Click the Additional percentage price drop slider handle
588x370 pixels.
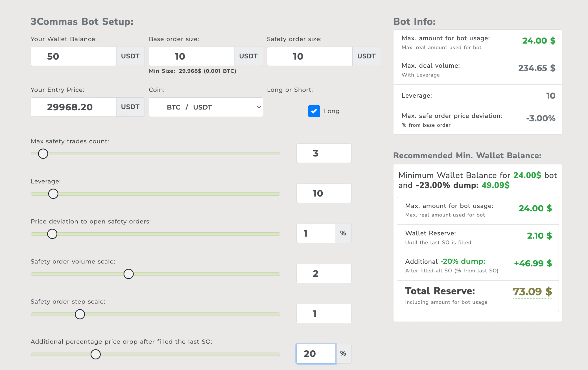pos(96,354)
